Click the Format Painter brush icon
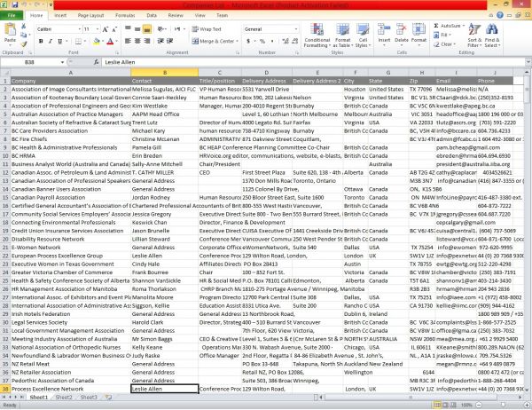 point(23,44)
